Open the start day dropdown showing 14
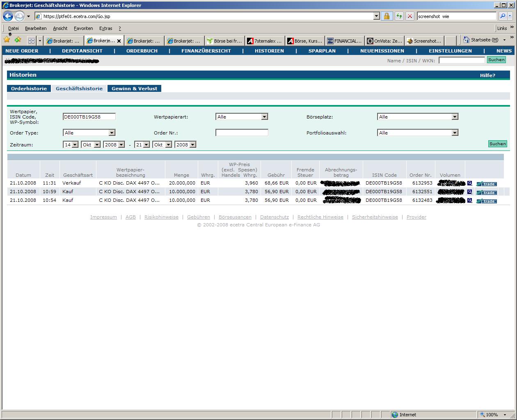Viewport: 517px width, 420px height. (x=71, y=144)
